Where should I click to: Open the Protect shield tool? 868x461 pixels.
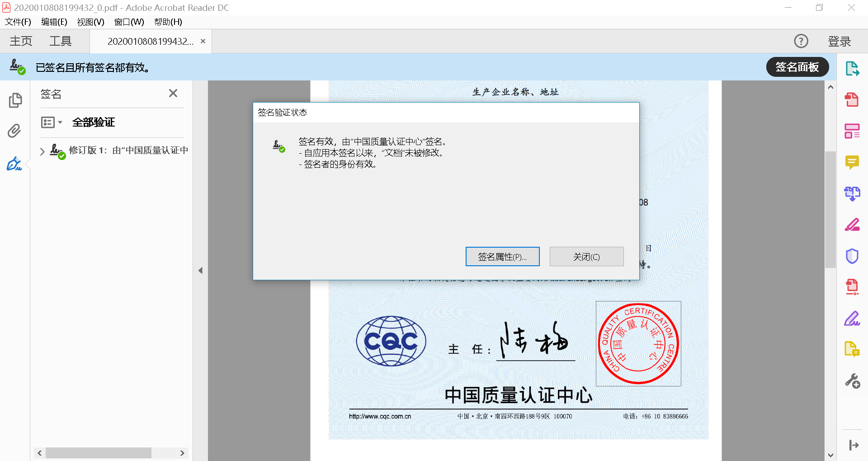pos(852,256)
